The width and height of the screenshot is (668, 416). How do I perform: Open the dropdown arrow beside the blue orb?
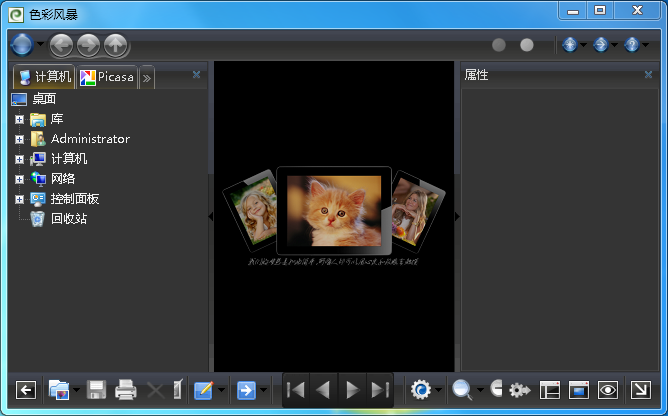(x=41, y=45)
